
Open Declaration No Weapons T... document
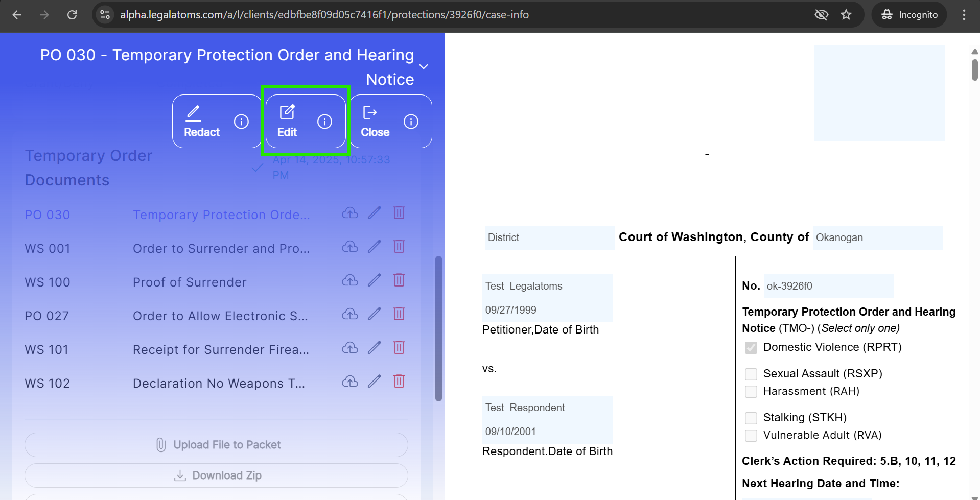click(219, 384)
